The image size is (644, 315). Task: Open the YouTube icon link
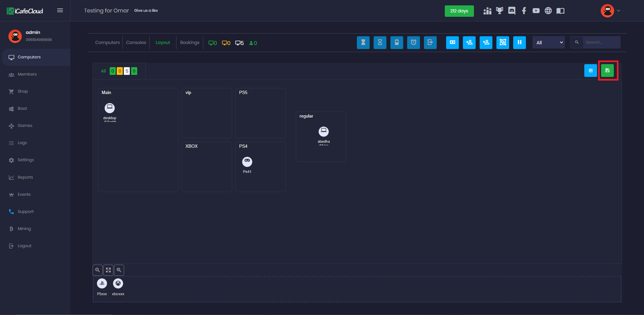coord(536,11)
